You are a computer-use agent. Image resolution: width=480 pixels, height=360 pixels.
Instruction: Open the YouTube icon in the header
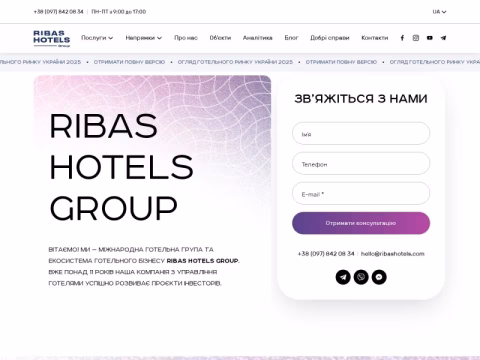pos(430,38)
